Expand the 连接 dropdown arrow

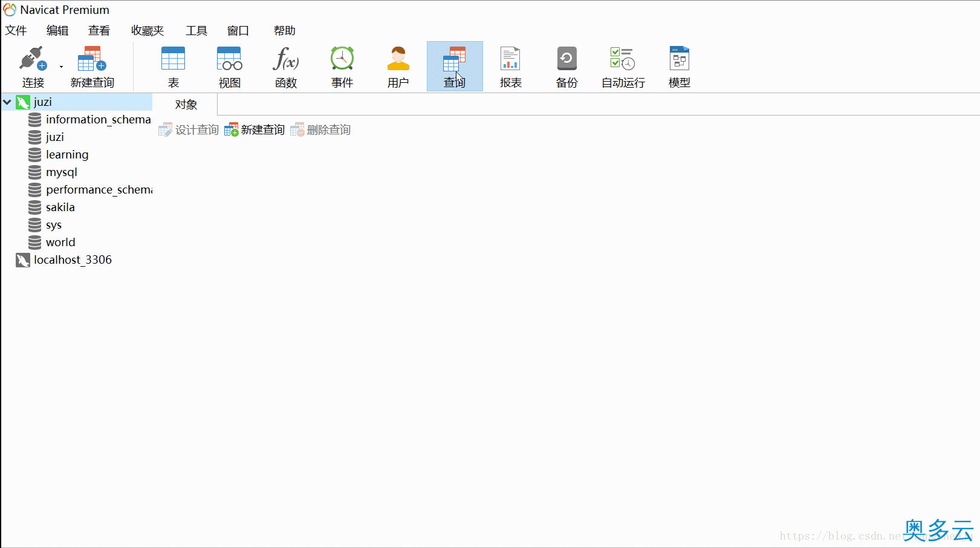tap(61, 67)
